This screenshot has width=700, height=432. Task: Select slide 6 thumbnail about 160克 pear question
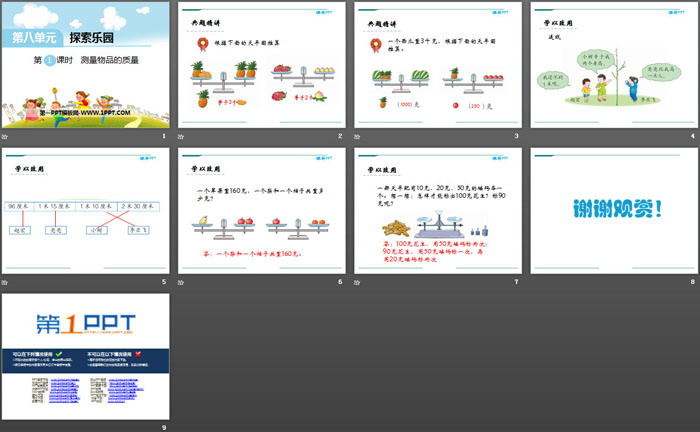tap(262, 211)
